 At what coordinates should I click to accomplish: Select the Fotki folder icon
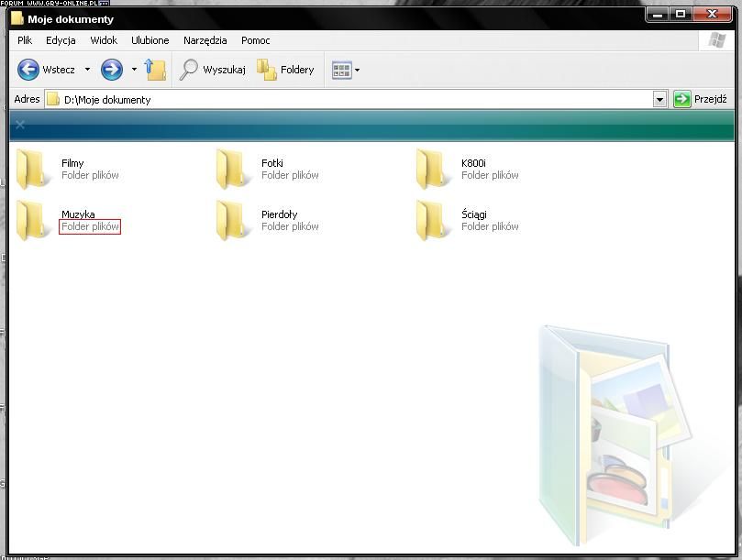tap(234, 169)
